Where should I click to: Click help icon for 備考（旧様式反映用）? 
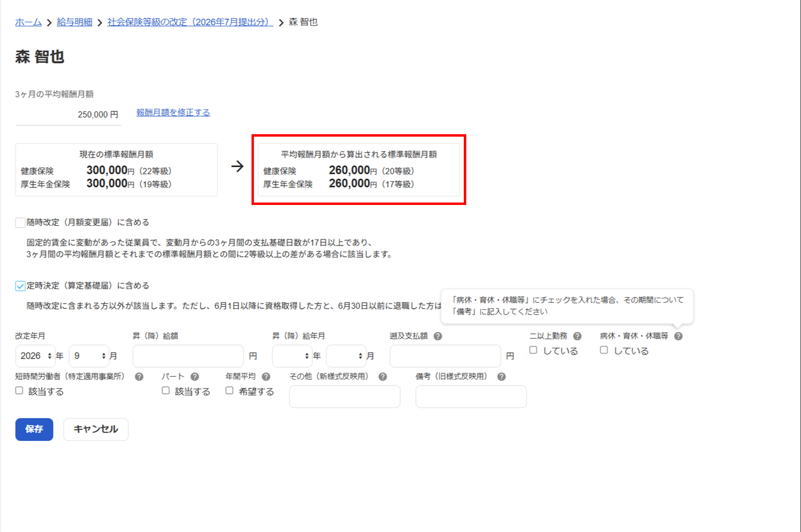501,376
